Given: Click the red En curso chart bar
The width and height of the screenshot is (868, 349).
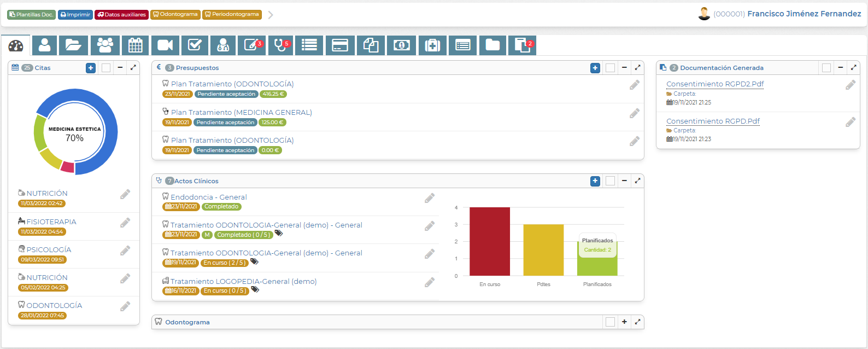Looking at the screenshot, I should (x=489, y=241).
